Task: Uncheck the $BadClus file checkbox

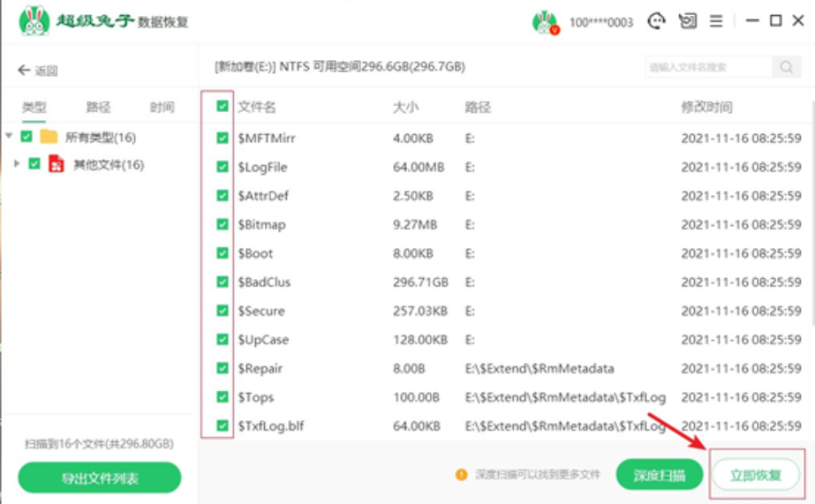Action: 223,282
